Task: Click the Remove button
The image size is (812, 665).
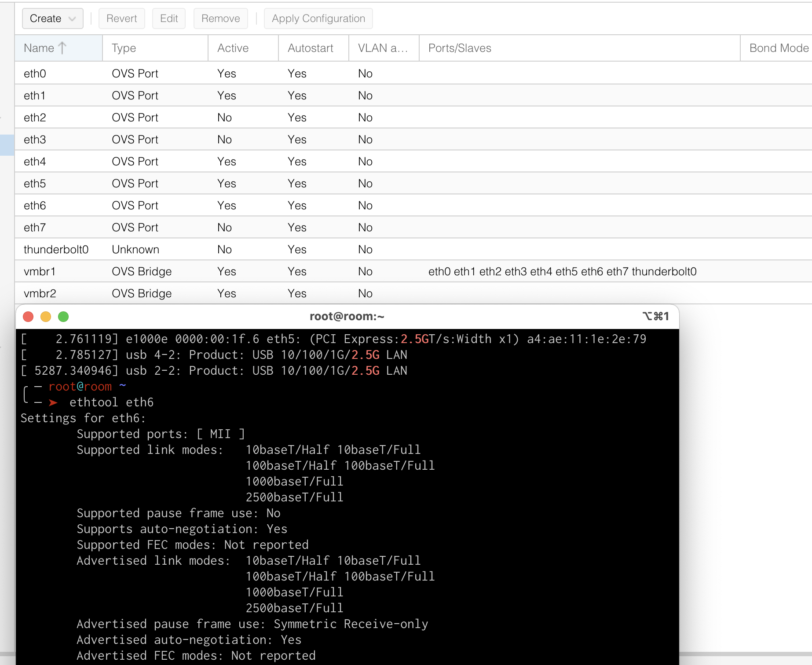Action: click(220, 18)
